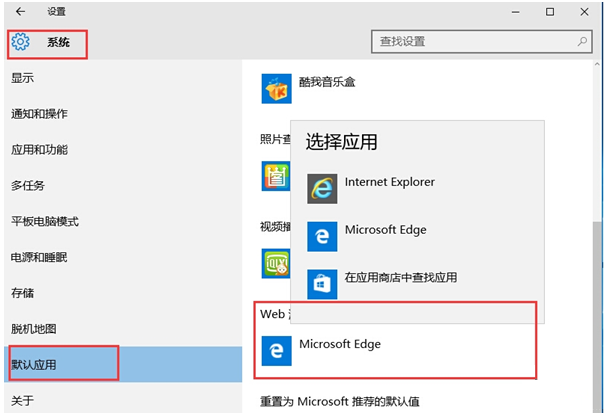Select 电源和睡眠 in the sidebar
607x415 pixels.
(x=40, y=257)
